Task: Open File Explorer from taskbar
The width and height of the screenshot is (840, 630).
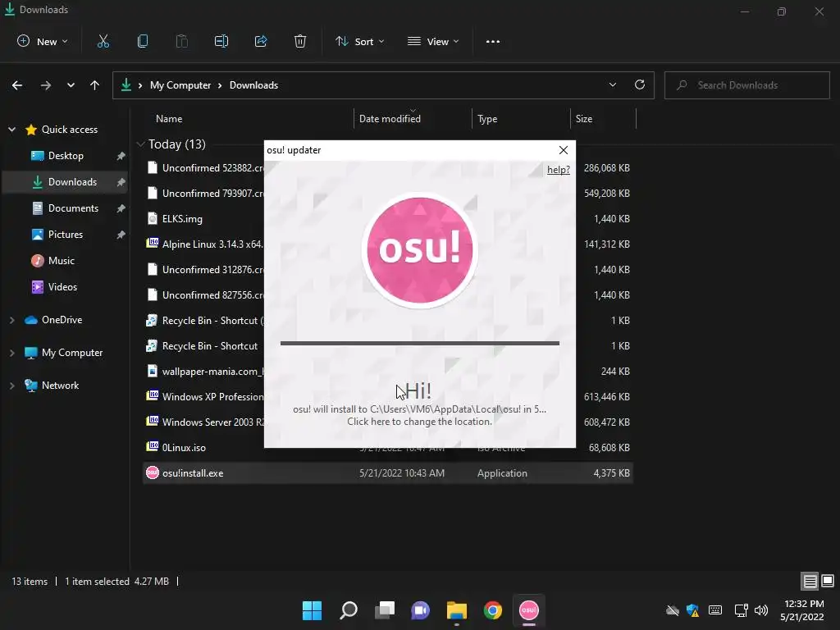Action: coord(457,610)
